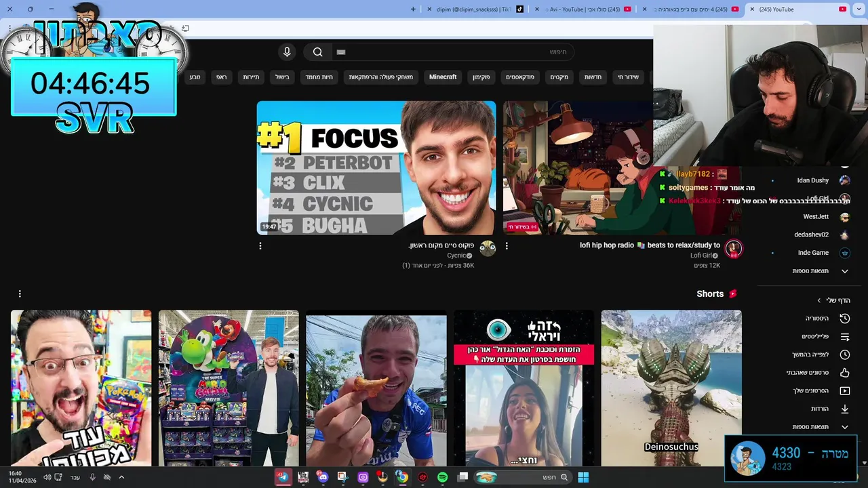Open the Pokémon cards short
Viewport: 868px width, 488px height.
[x=81, y=388]
